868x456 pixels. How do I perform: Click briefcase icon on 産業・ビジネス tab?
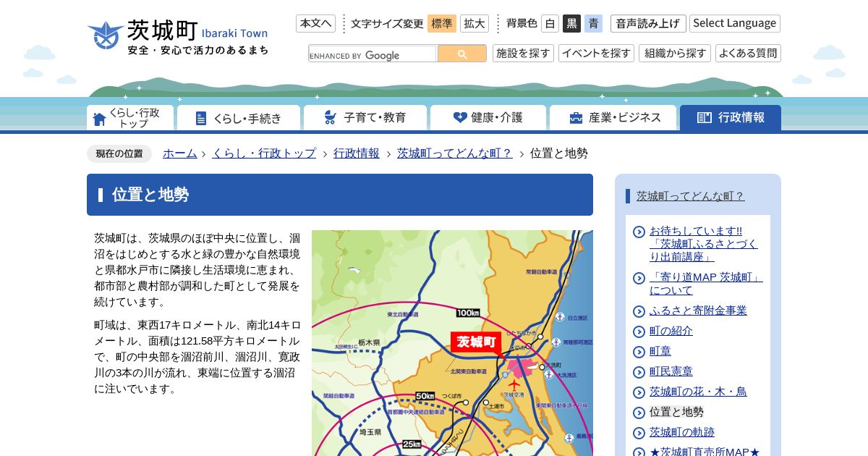(x=576, y=117)
